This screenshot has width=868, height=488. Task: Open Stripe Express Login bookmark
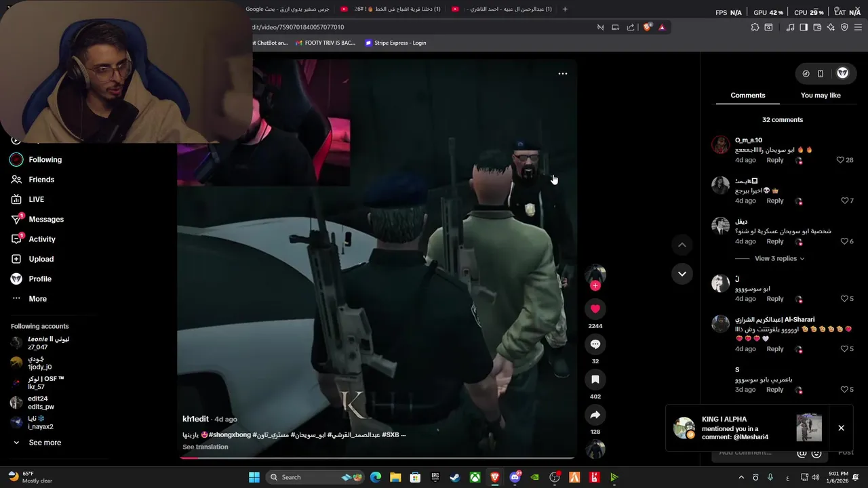[x=395, y=43]
